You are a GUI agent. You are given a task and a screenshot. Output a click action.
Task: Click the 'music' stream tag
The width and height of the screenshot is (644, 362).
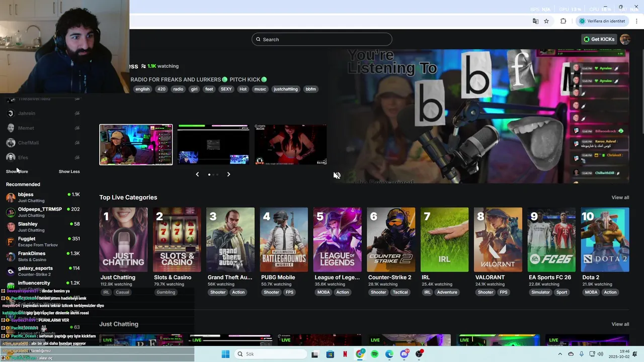[260, 89]
